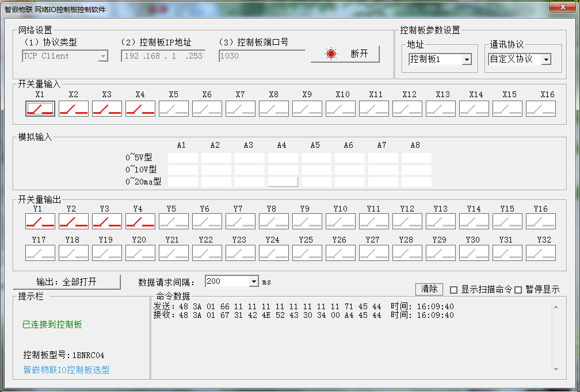Screen dimensions: 580x392
Task: Click the X5 input switch icon
Action: (174, 109)
